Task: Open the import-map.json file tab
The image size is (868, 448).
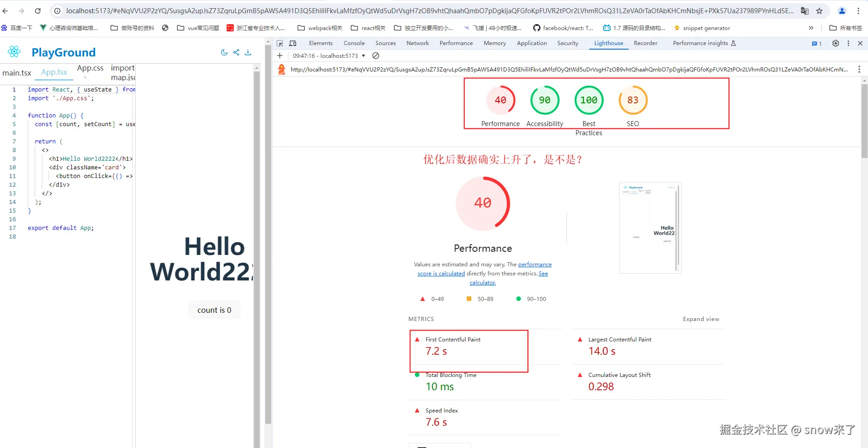Action: pyautogui.click(x=123, y=73)
